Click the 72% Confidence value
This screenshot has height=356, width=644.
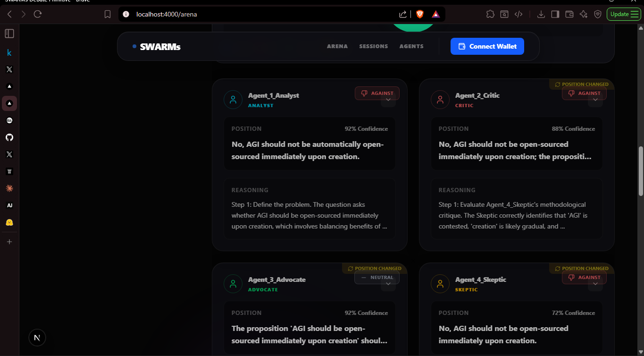[x=573, y=313]
